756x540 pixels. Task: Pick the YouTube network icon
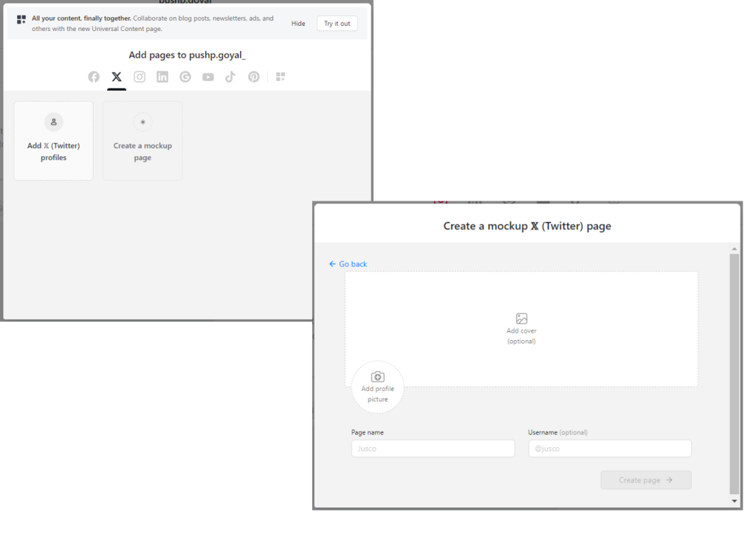coord(207,77)
